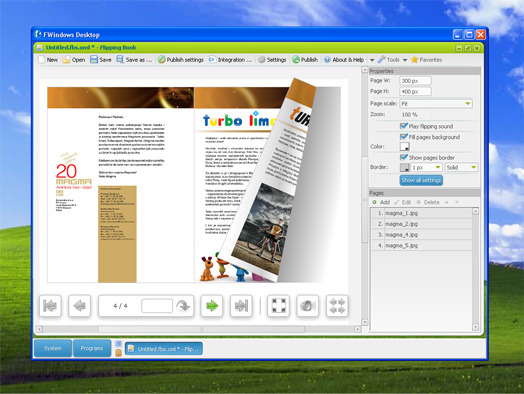Click the horizontal scrollbar left arrow
The width and height of the screenshot is (524, 394).
coord(39,329)
